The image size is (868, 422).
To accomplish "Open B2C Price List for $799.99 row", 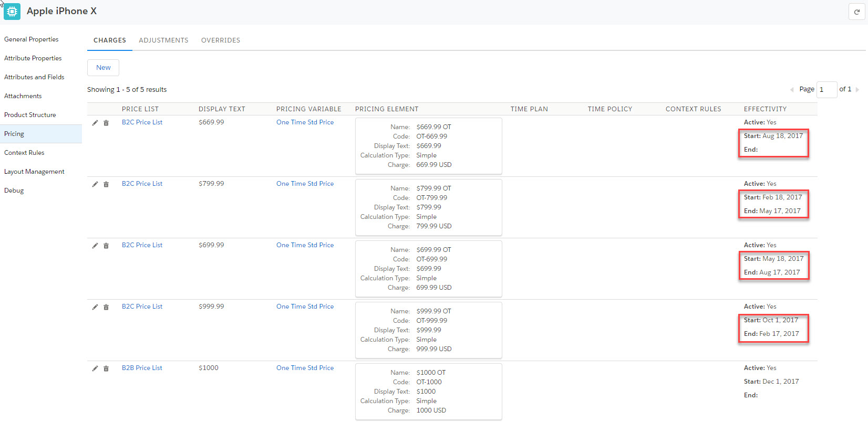I will tap(142, 184).
